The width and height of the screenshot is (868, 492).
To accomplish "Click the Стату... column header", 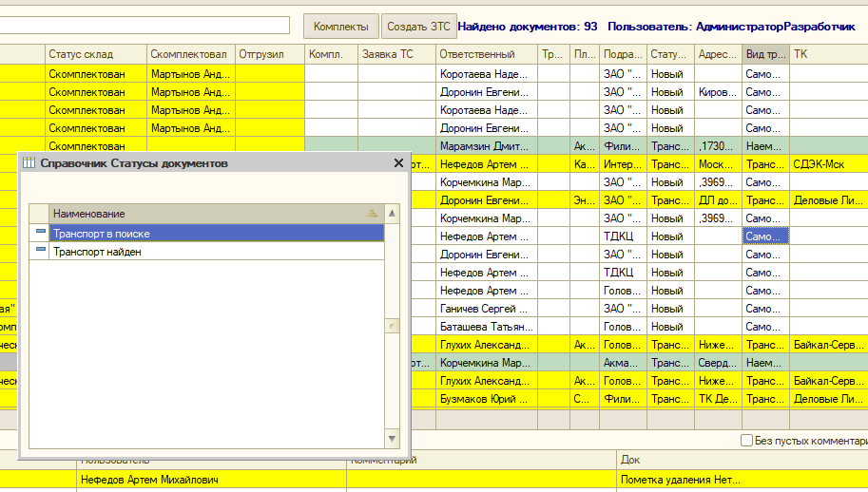I will (670, 54).
